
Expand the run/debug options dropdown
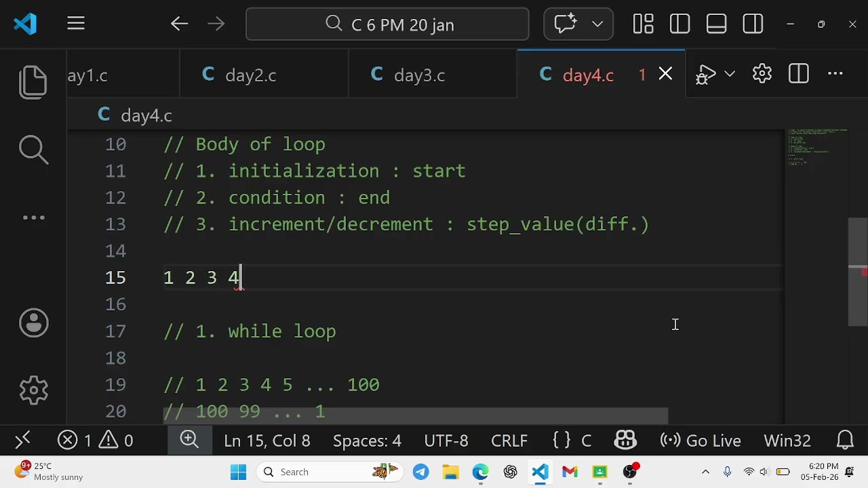click(730, 74)
